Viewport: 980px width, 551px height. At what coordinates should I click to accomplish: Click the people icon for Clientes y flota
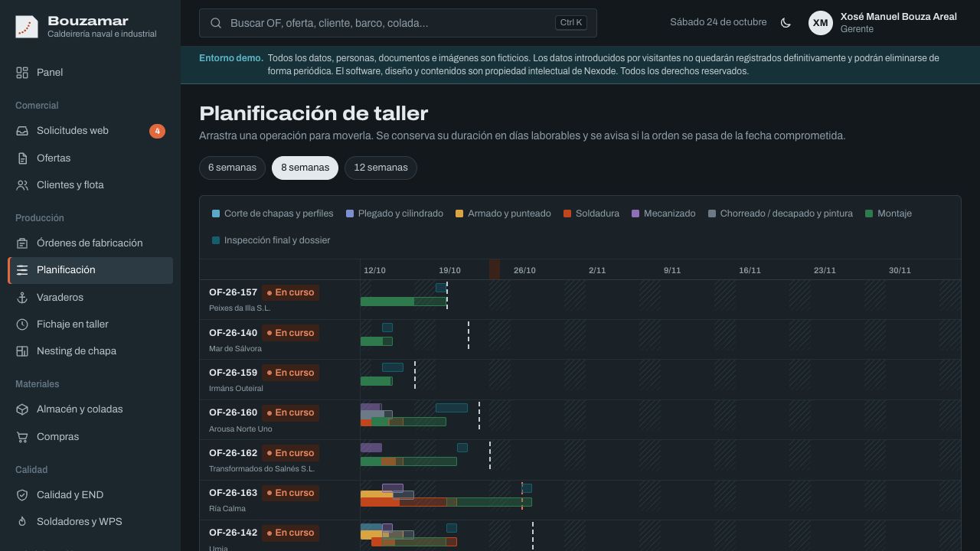(22, 185)
